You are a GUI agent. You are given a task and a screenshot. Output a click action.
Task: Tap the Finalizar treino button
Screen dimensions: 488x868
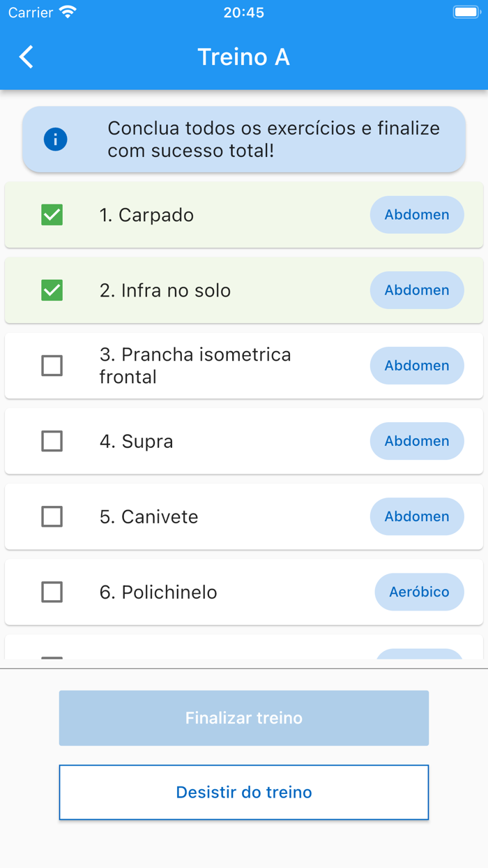[243, 717]
